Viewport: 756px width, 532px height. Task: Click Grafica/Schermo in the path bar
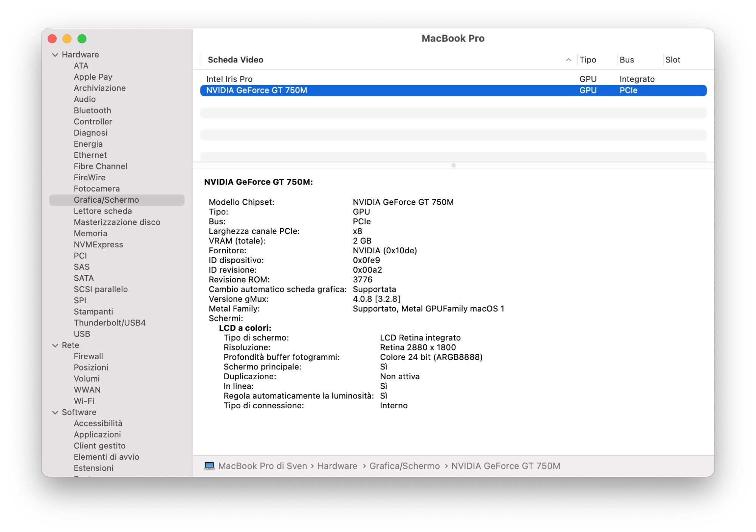click(x=404, y=466)
